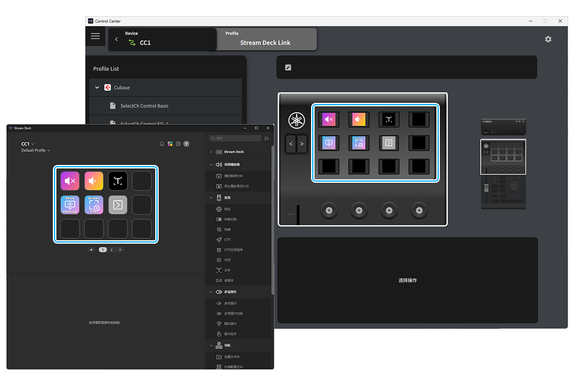Screen dimensions: 575x392
Task: Open the hamburger menu in Control Center
Action: (95, 36)
